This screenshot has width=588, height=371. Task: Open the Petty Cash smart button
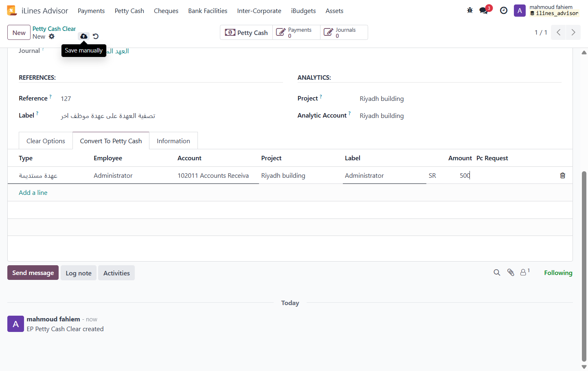(x=246, y=33)
